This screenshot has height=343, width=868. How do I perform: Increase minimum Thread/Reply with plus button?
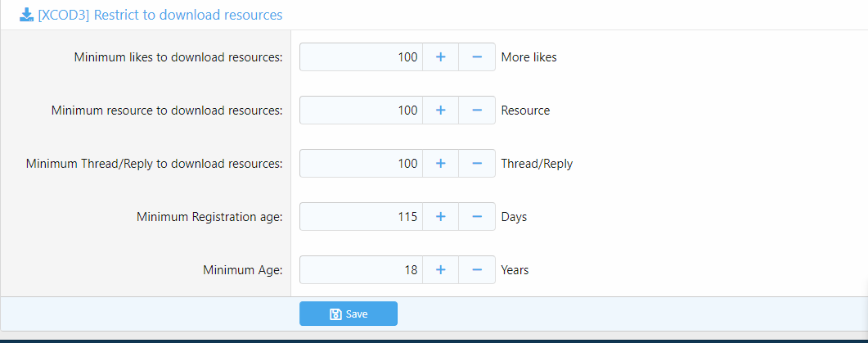(440, 164)
